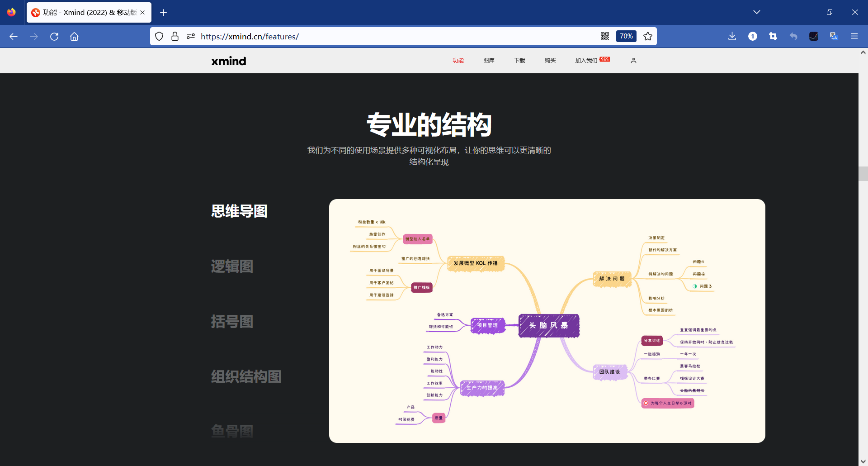Click the xmind logo
Viewport: 868px width, 466px height.
[x=229, y=61]
